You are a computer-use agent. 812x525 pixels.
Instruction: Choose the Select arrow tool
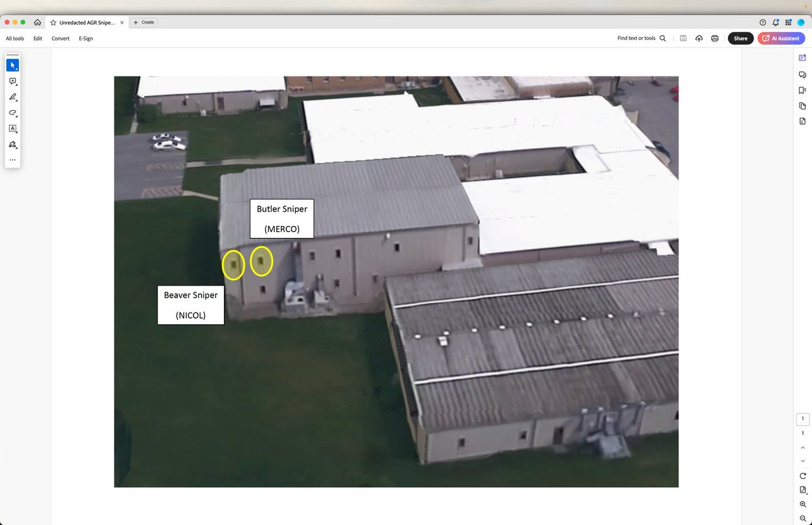coord(13,65)
